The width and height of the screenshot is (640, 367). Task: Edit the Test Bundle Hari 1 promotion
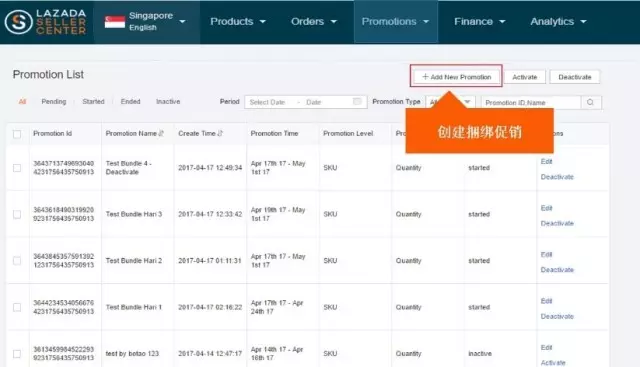click(546, 301)
